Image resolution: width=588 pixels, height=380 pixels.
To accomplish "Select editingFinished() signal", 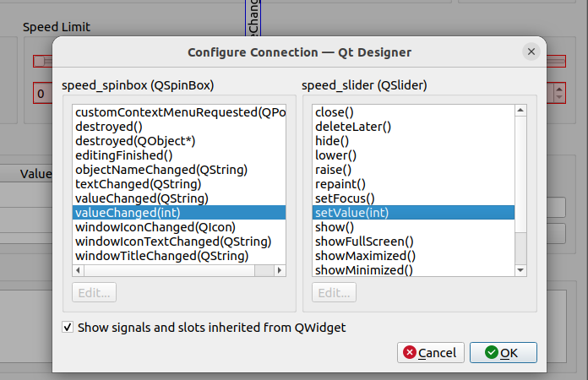I will point(179,155).
